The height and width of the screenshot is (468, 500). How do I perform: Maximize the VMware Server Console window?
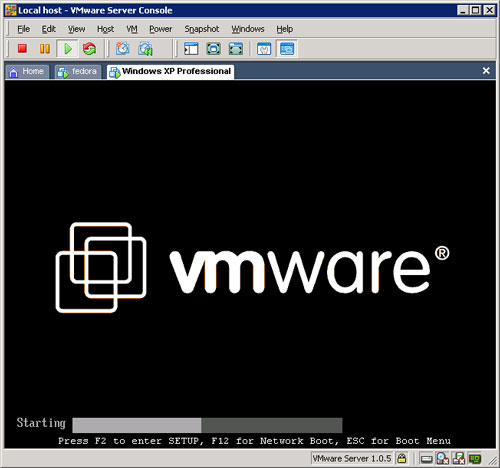(x=476, y=10)
